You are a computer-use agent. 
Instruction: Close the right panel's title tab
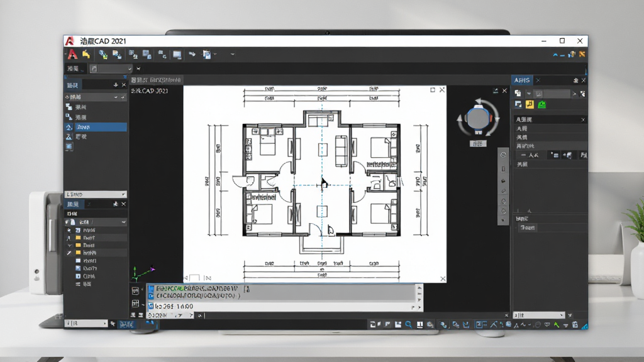point(538,80)
